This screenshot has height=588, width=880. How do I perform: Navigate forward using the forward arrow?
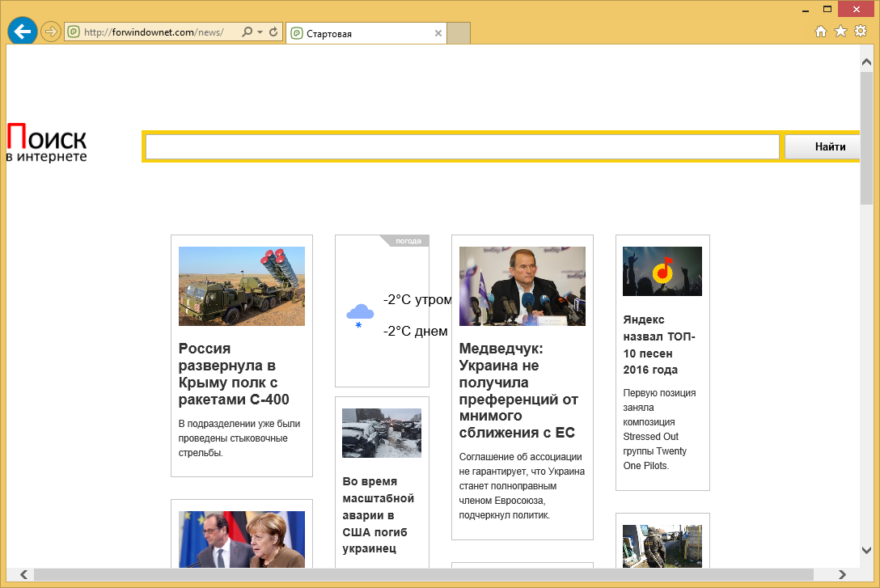(x=50, y=32)
